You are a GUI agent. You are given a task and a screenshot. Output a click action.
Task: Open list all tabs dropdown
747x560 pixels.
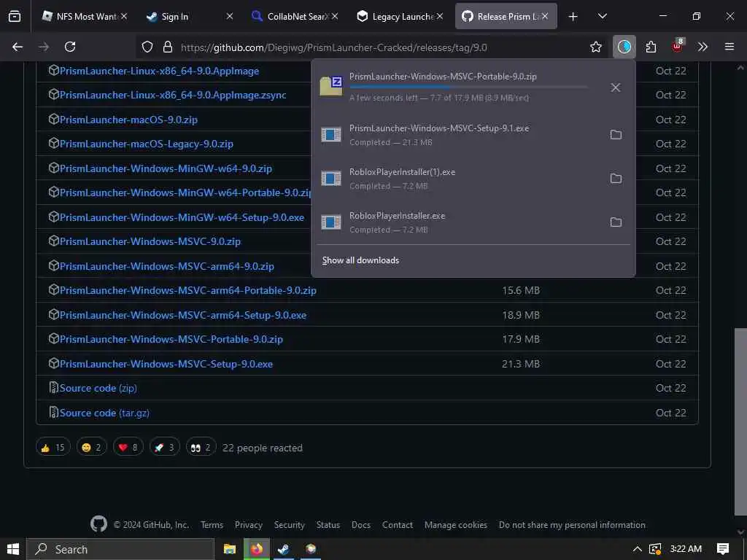click(602, 16)
